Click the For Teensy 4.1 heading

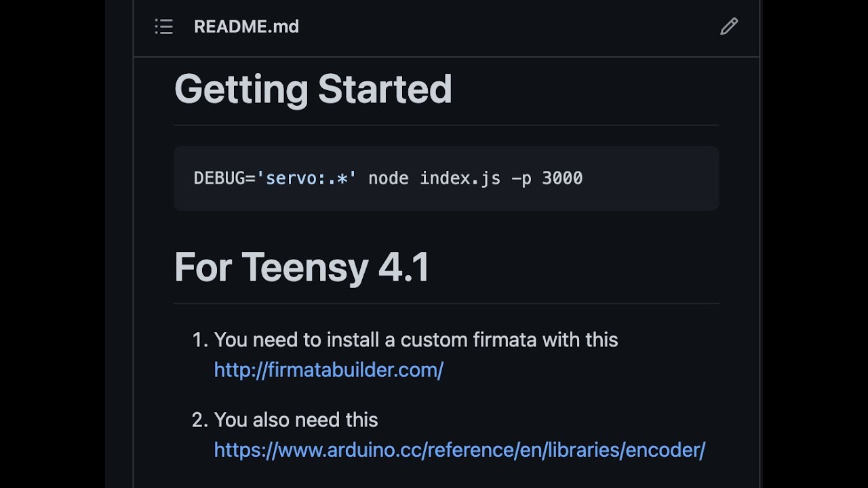tap(302, 267)
